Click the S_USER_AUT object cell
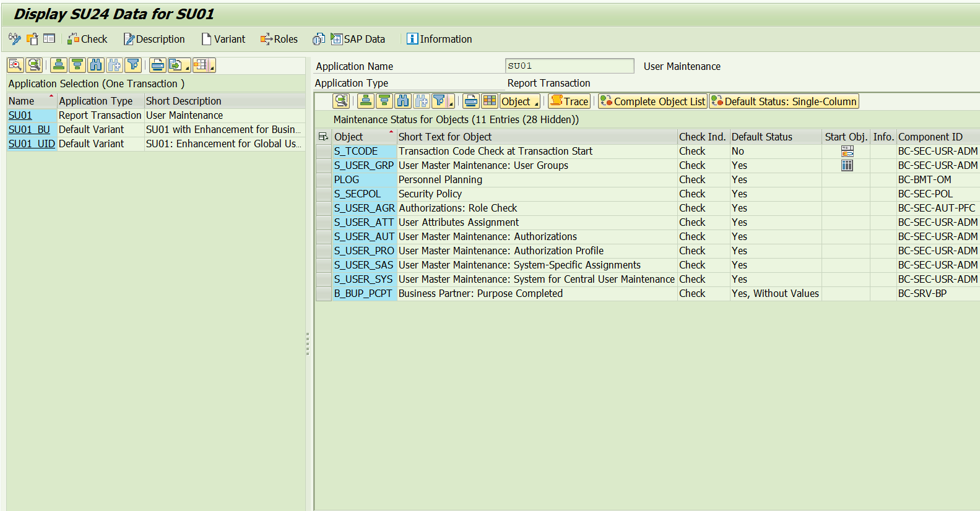Image resolution: width=980 pixels, height=511 pixels. (x=365, y=236)
